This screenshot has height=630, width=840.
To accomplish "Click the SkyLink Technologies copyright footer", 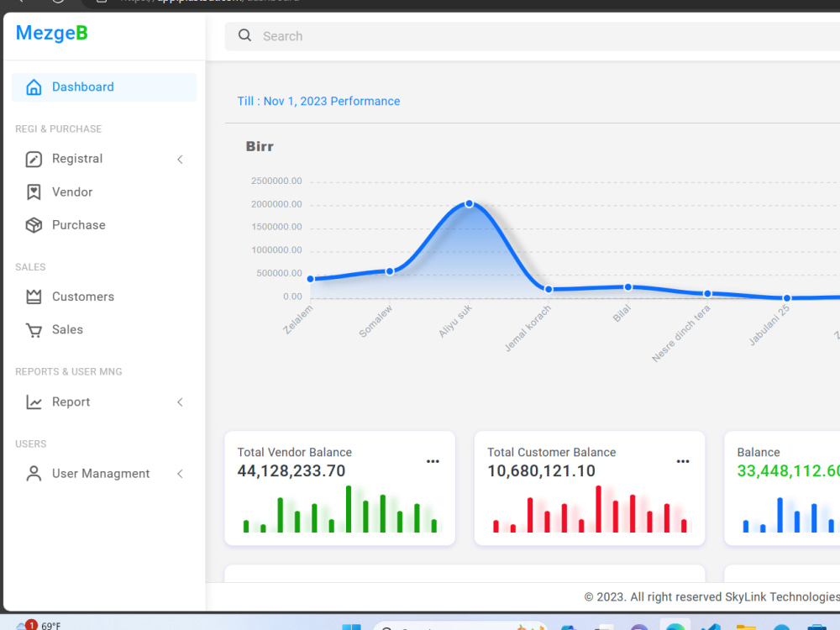I will [x=712, y=596].
